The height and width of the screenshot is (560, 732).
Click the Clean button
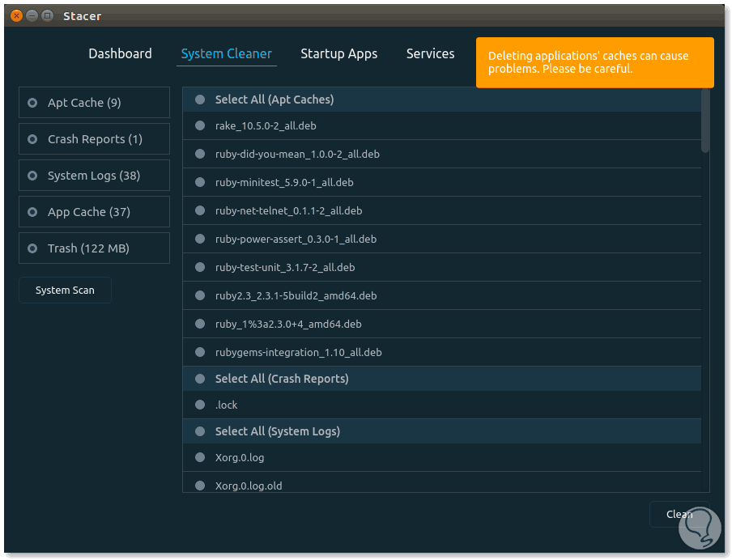[x=679, y=514]
